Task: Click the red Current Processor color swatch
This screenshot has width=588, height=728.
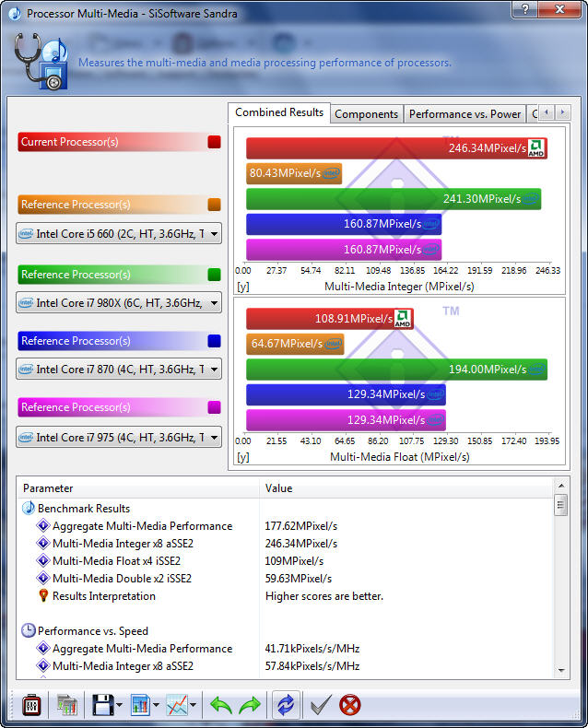Action: tap(214, 142)
